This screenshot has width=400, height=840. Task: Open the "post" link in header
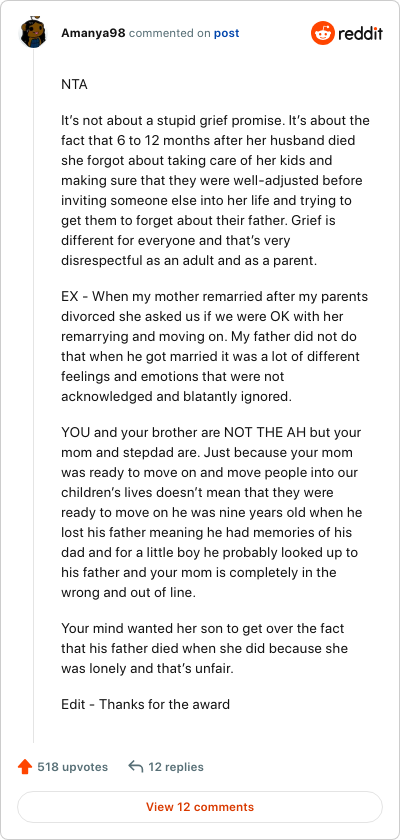pos(227,33)
